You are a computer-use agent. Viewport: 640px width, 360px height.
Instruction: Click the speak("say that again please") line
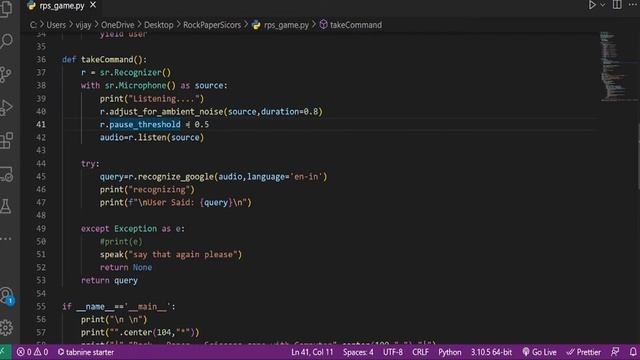[171, 255]
